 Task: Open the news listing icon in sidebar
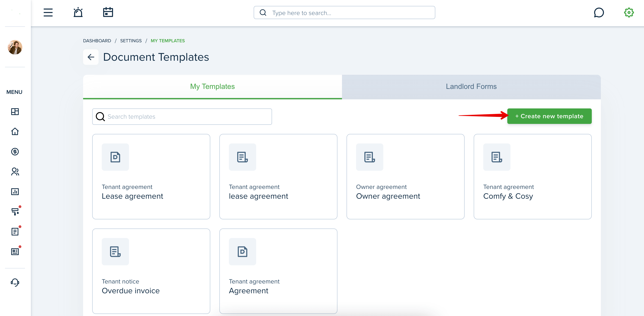point(15,252)
